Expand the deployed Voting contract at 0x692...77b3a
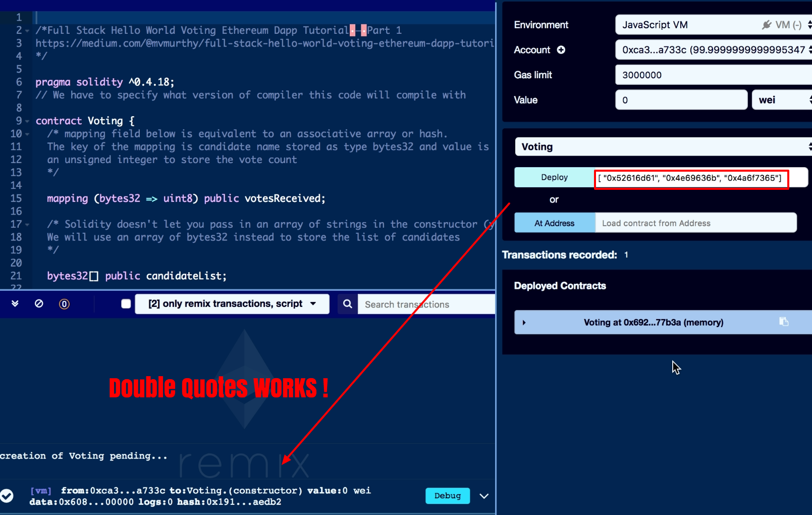Viewport: 812px width, 515px height. (524, 322)
